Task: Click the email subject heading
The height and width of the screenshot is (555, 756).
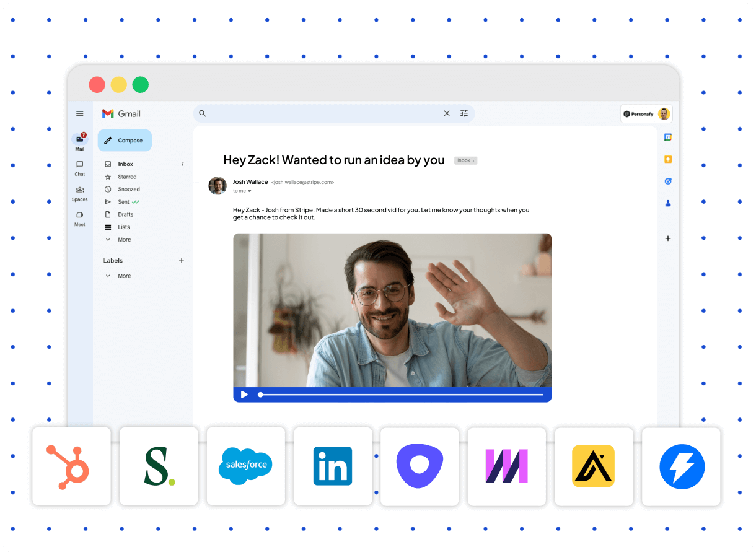Action: (x=334, y=160)
